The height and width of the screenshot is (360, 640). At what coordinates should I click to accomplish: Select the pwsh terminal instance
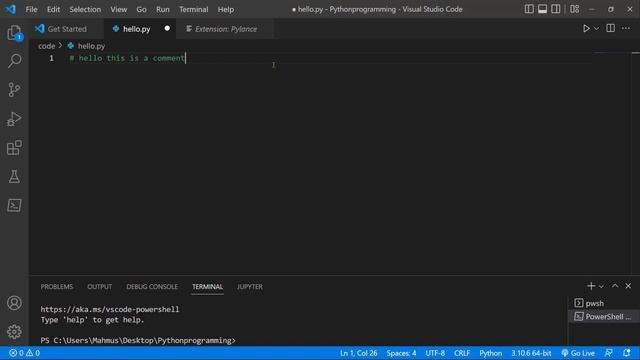(604, 303)
